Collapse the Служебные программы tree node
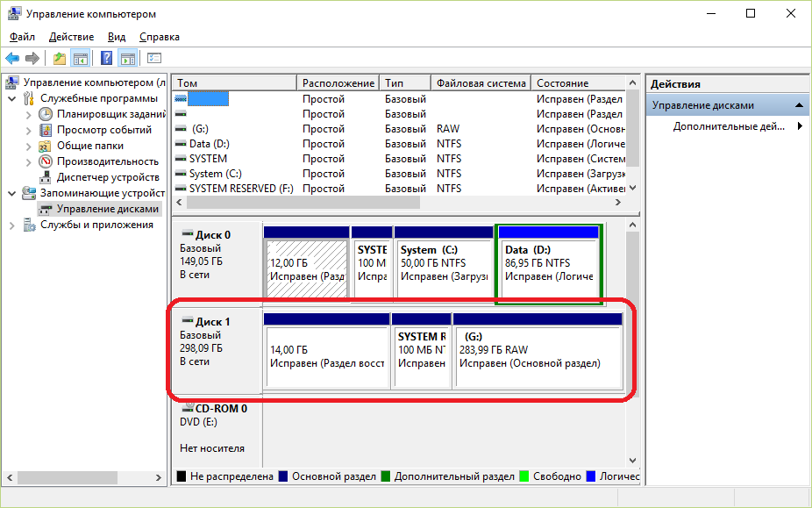 coord(11,98)
